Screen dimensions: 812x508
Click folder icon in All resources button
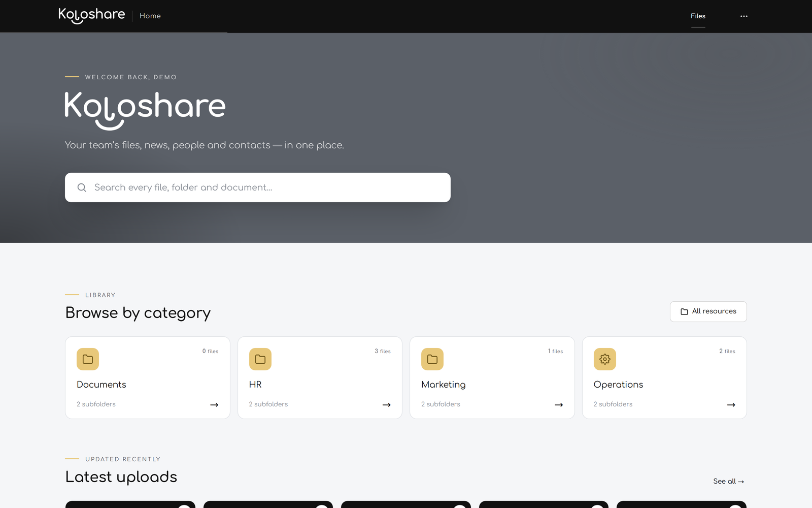pos(684,311)
